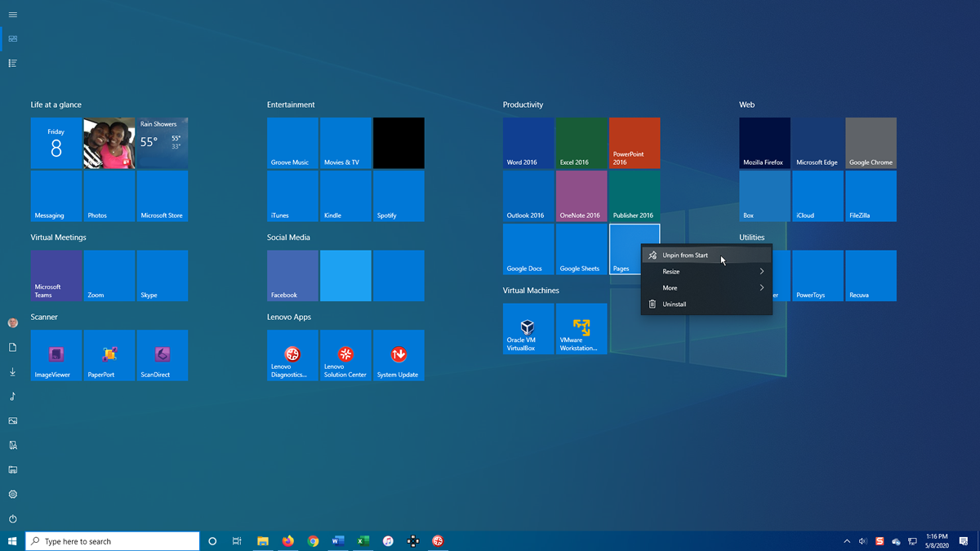
Task: Open the Facebook tile
Action: [292, 276]
